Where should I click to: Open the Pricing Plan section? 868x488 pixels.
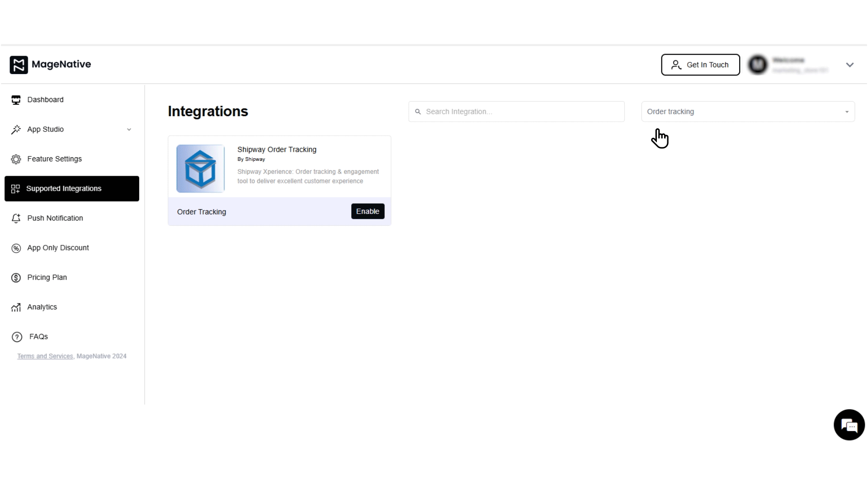click(47, 277)
